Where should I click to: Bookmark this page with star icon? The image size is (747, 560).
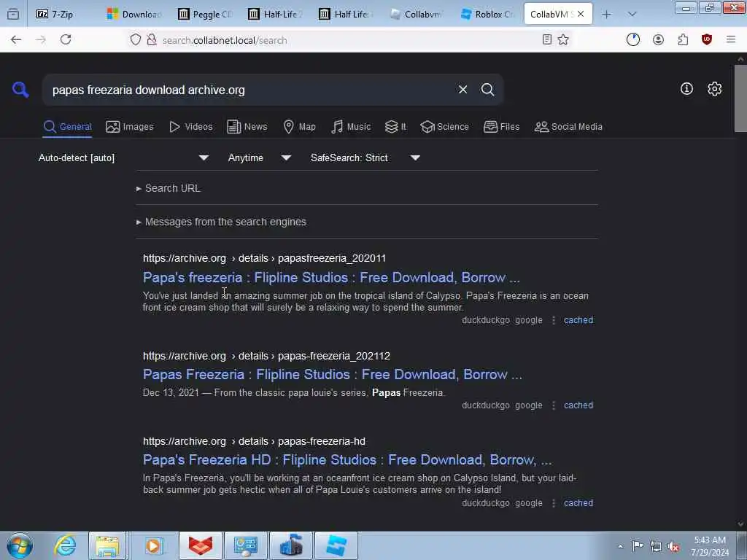coord(563,39)
